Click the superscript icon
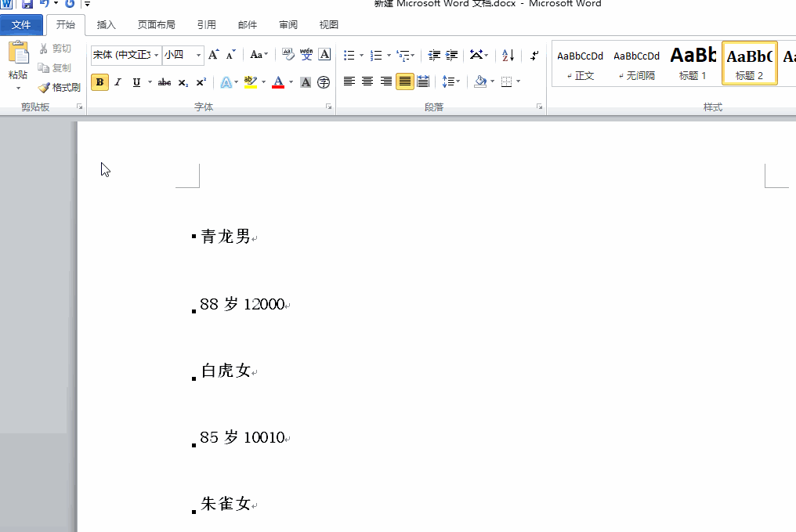796x532 pixels. (x=201, y=81)
